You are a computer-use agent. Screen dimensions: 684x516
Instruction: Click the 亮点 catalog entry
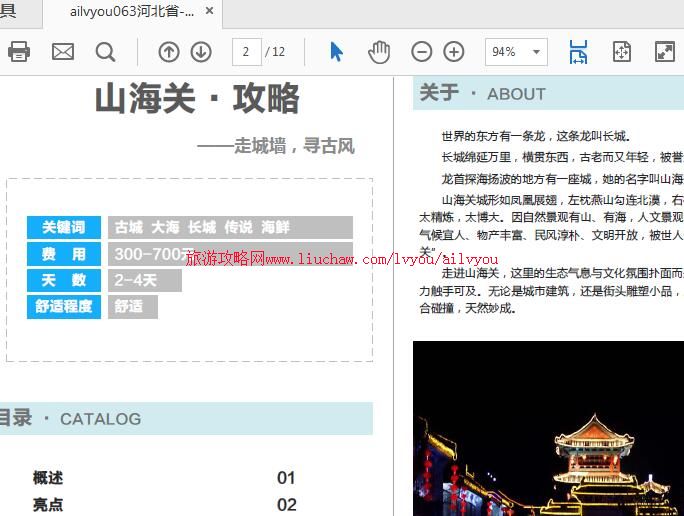(x=48, y=505)
